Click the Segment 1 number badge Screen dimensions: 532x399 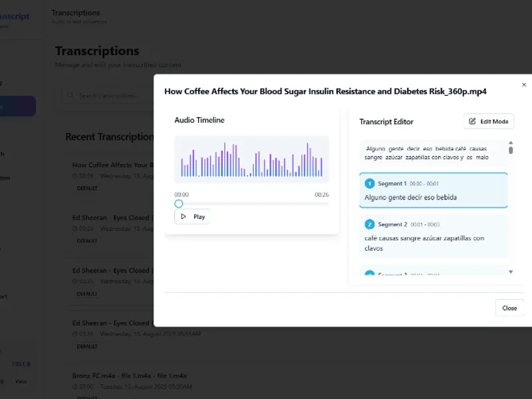(x=370, y=184)
